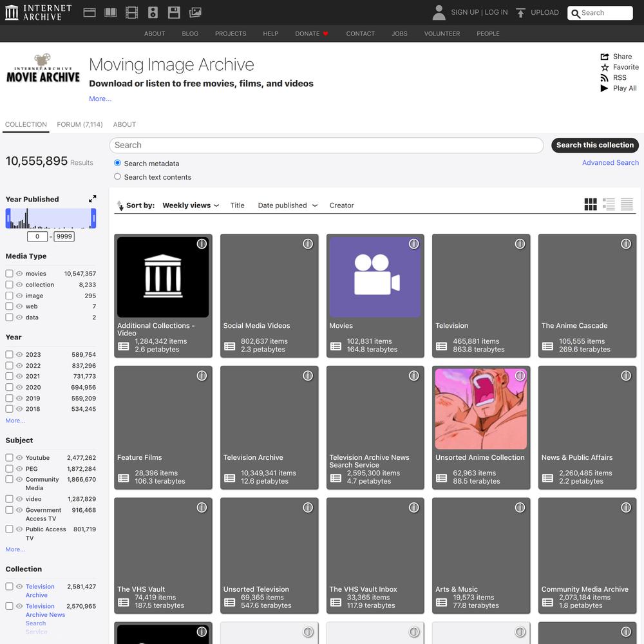
Task: Open the Video (film strip) icon in top bar
Action: coord(131,13)
